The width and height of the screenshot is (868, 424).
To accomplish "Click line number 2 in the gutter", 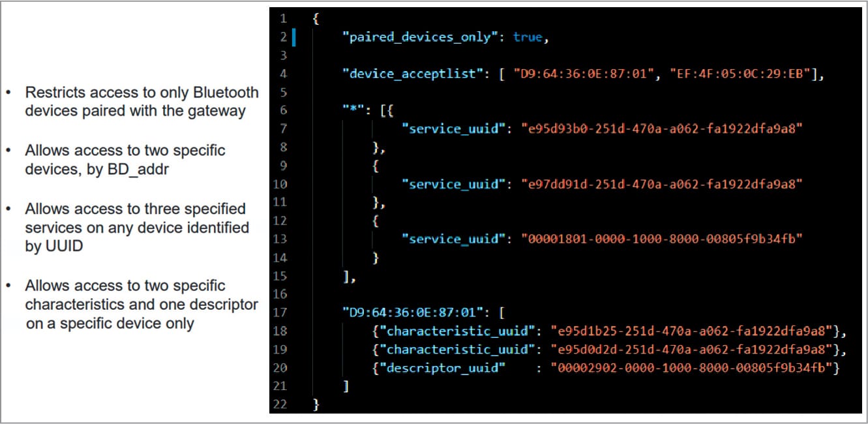I will point(284,37).
